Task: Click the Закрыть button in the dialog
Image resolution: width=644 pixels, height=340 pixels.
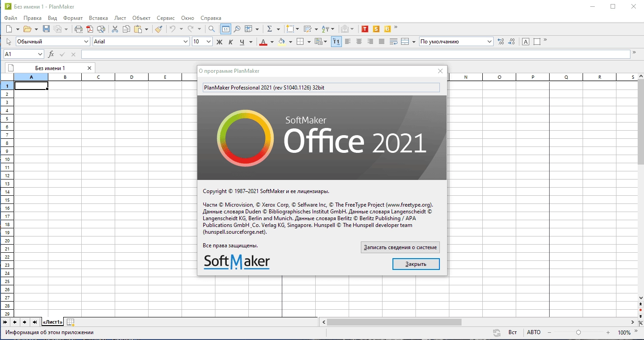Action: point(416,264)
